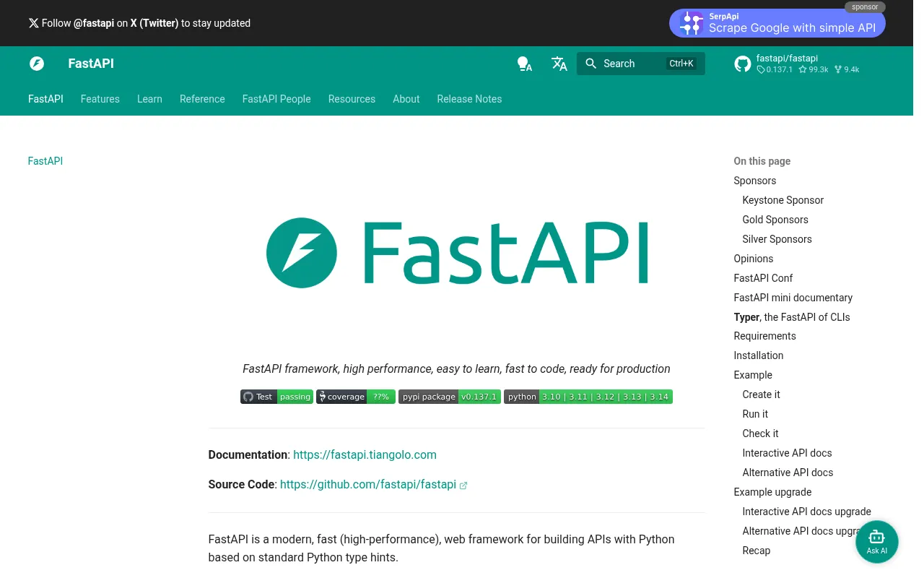Open the Reference tab
This screenshot has width=924, height=578.
202,99
